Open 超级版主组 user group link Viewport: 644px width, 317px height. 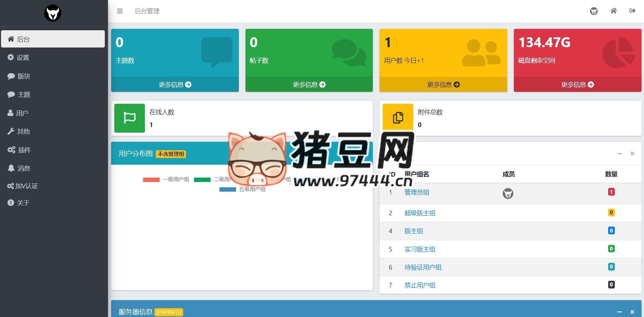pos(420,213)
